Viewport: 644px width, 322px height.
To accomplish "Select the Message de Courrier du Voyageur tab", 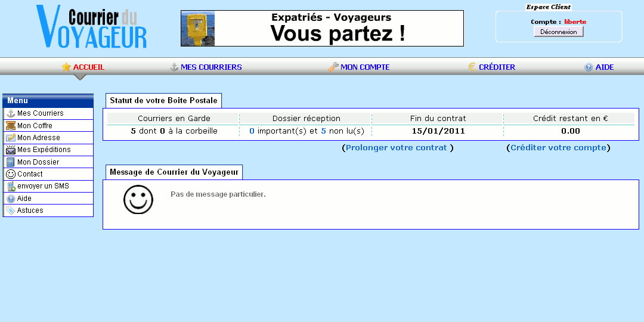I will (174, 172).
